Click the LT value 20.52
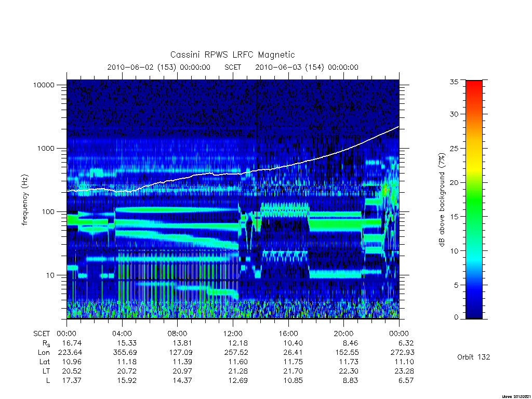532x399 pixels. [72, 371]
